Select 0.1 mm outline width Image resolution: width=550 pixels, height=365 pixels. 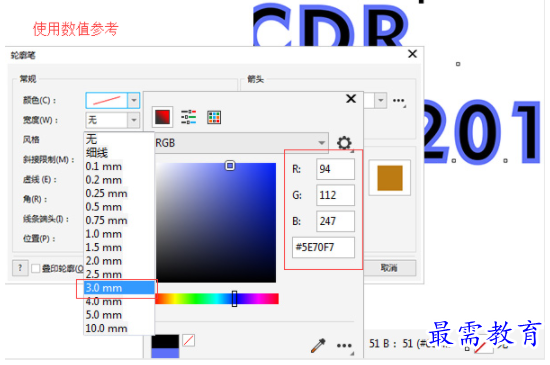tap(119, 167)
